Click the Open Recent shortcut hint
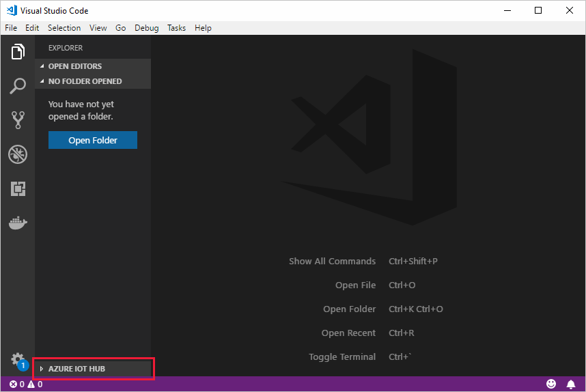This screenshot has height=392, width=586. point(367,333)
